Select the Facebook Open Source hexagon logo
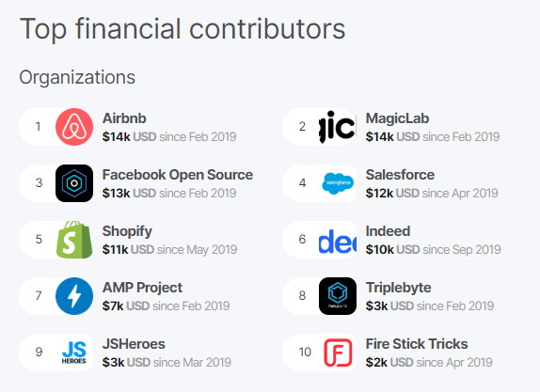The height and width of the screenshot is (392, 540). (x=74, y=183)
